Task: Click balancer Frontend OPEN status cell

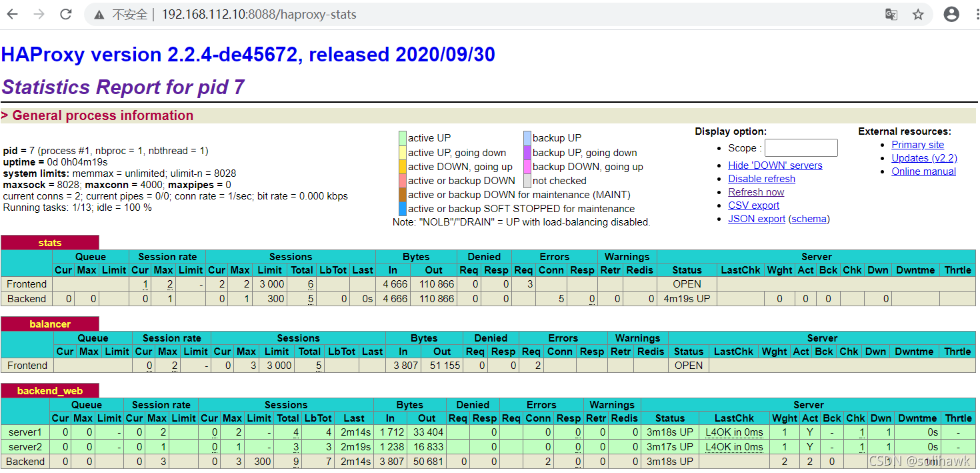Action: pyautogui.click(x=689, y=366)
